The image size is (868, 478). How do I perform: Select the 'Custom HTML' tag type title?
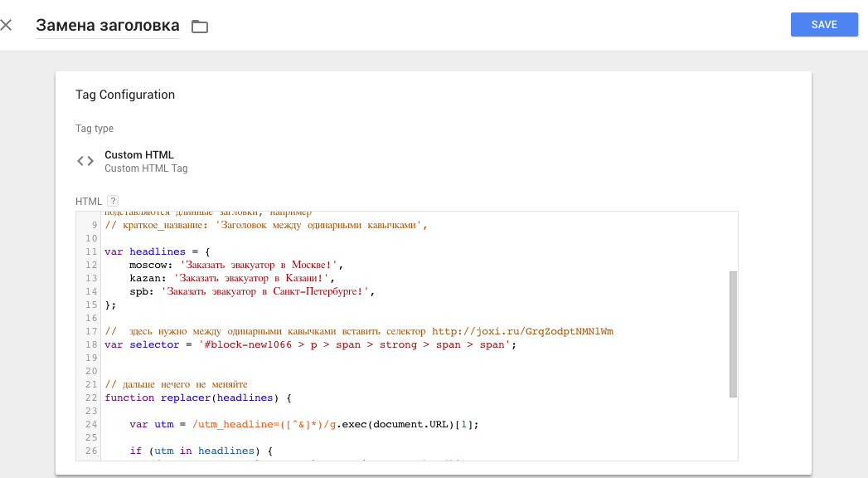tap(139, 155)
